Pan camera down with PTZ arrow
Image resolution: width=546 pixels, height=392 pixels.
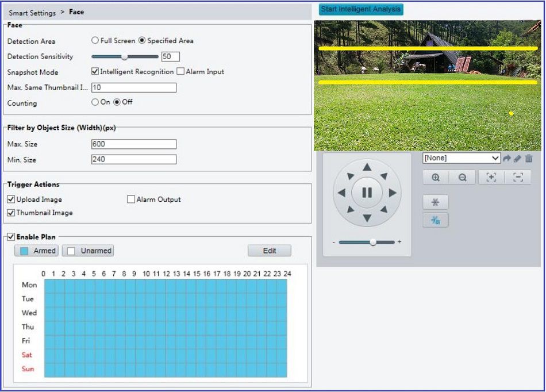[x=367, y=218]
